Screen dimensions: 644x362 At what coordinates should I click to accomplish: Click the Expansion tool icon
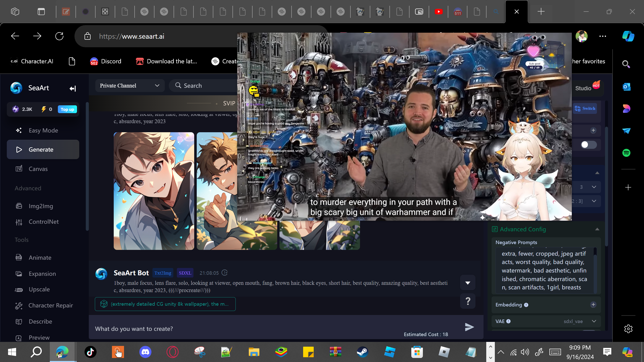pos(19,274)
